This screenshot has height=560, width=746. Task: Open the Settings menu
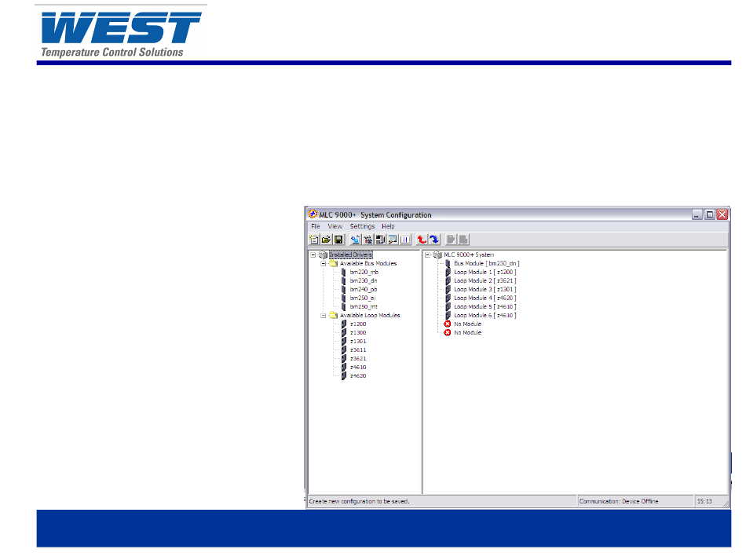(x=362, y=226)
